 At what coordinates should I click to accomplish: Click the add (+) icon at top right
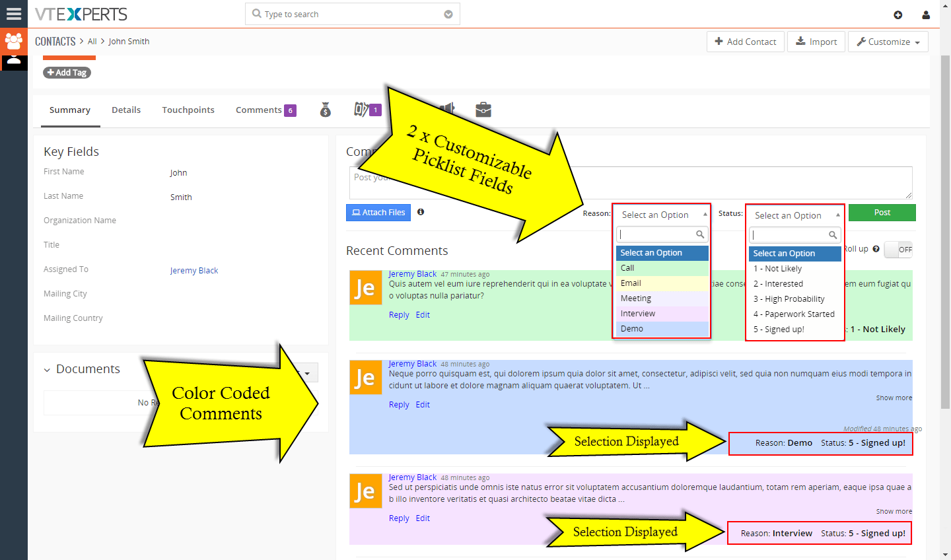pyautogui.click(x=898, y=14)
